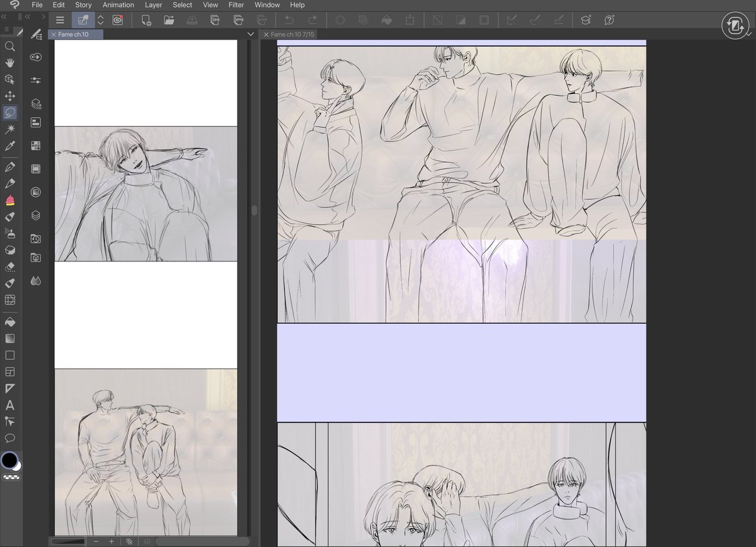Open the Sub Tool detail panel icon
Image resolution: width=756 pixels, height=547 pixels.
click(35, 35)
